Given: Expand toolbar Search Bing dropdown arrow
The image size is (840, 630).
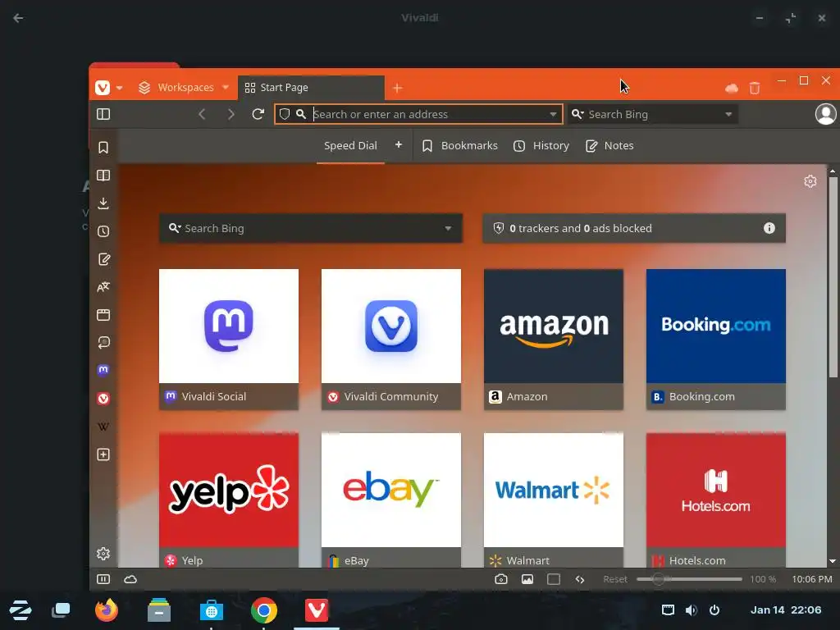Looking at the screenshot, I should (728, 114).
